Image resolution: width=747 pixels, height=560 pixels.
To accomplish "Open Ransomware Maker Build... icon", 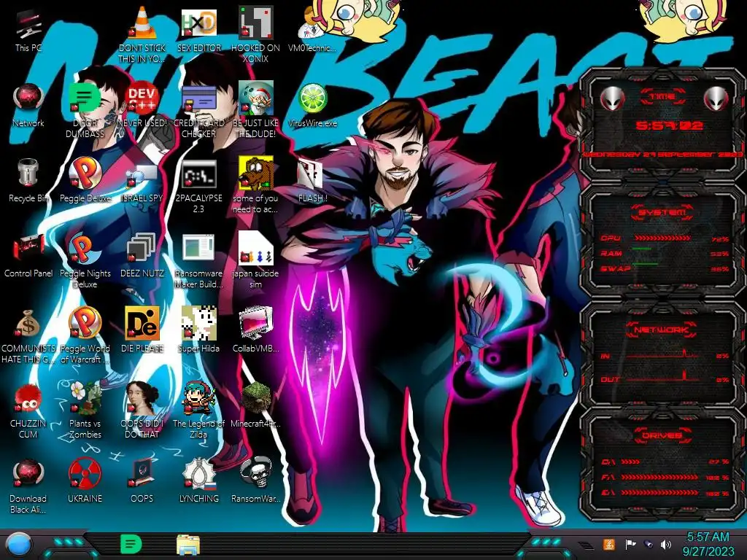I will (199, 261).
